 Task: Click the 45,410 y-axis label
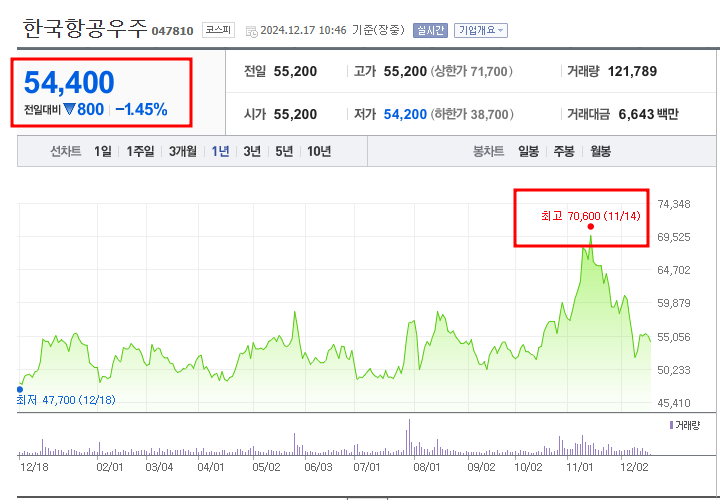(x=674, y=403)
